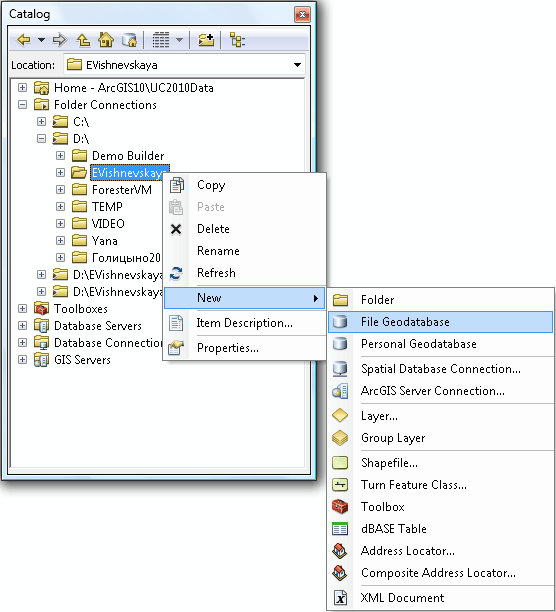This screenshot has width=556, height=612.
Task: Click the Forward arrow toolbar icon
Action: (x=60, y=40)
